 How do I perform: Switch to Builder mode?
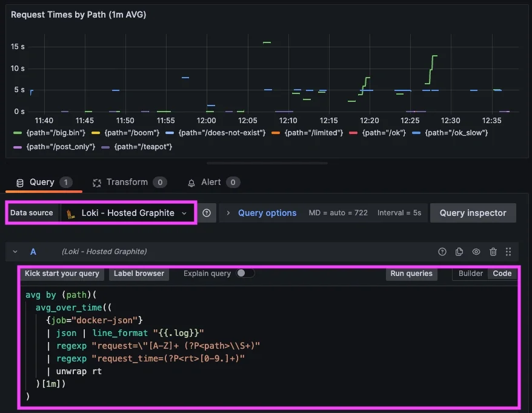pos(470,274)
